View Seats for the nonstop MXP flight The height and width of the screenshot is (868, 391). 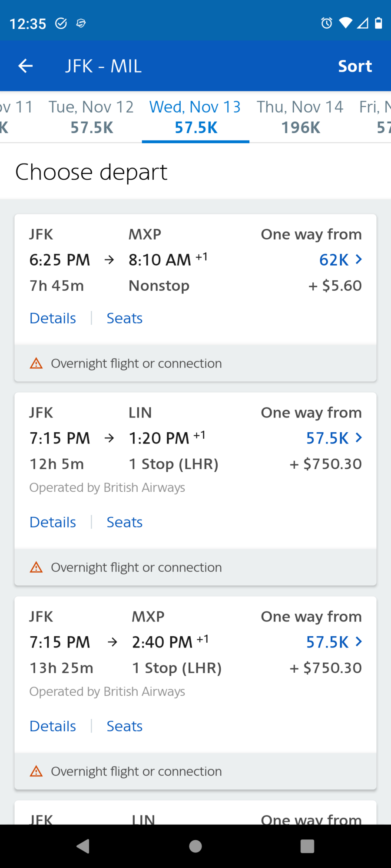(125, 318)
